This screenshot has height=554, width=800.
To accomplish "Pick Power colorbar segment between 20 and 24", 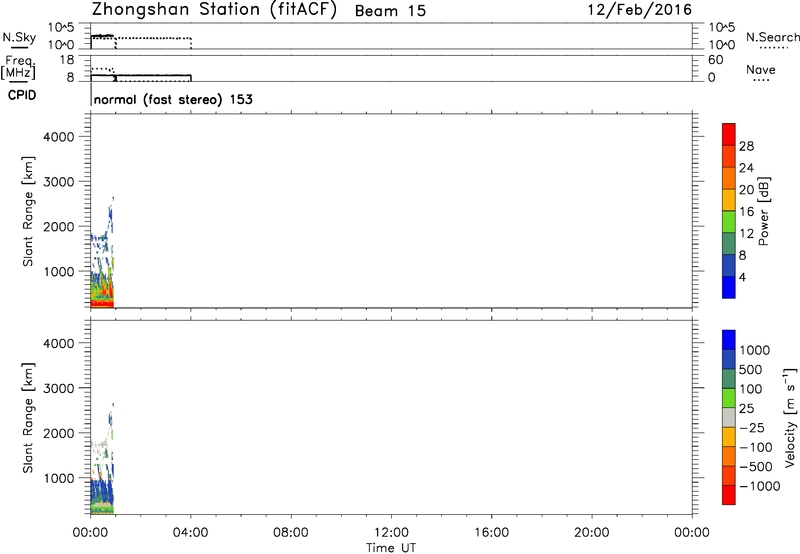I will [729, 178].
